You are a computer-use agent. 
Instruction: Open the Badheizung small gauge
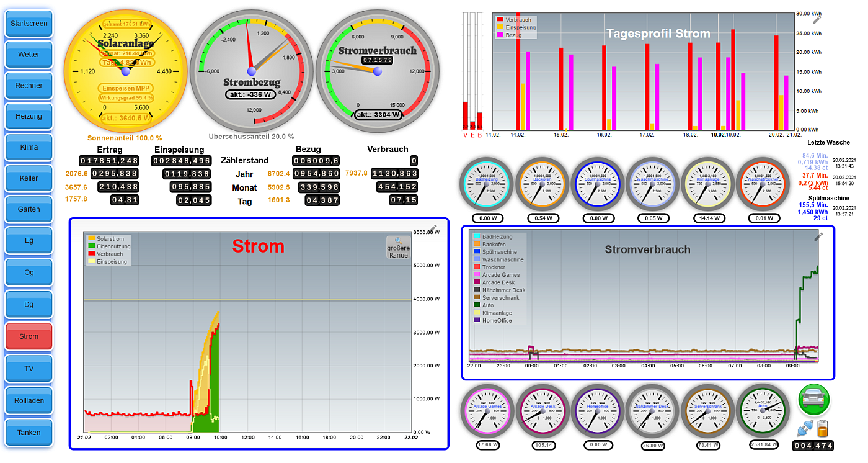click(x=487, y=184)
